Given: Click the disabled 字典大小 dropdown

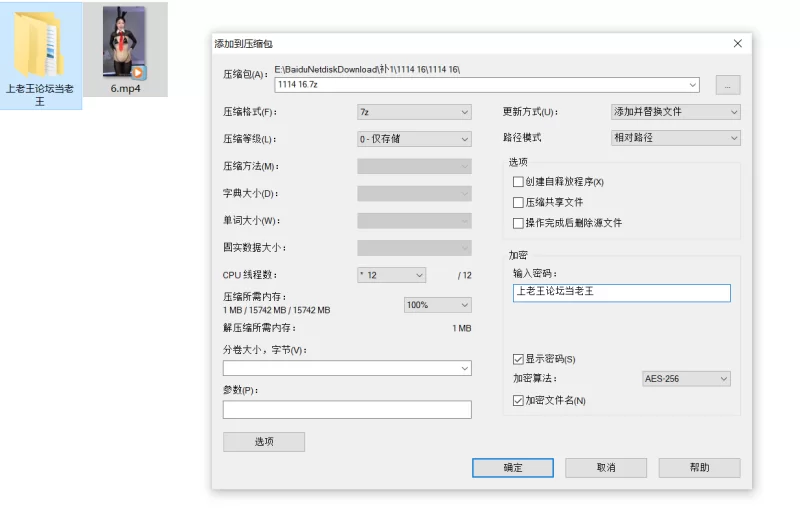Looking at the screenshot, I should (x=414, y=193).
